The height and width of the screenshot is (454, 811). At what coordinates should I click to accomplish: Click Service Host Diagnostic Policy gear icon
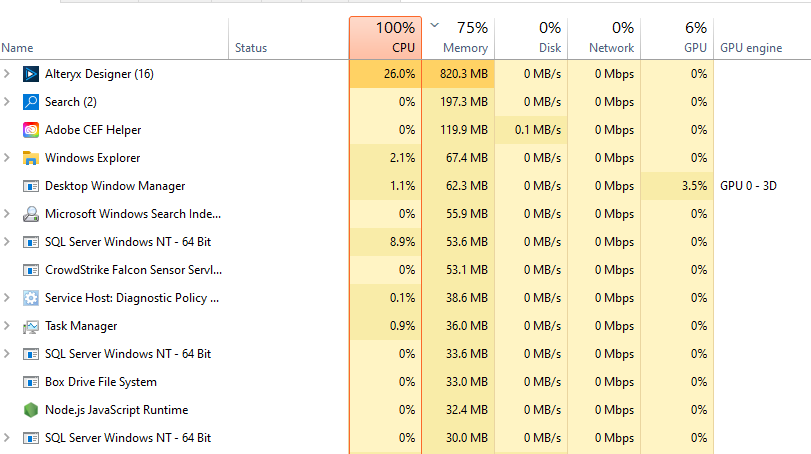point(30,298)
